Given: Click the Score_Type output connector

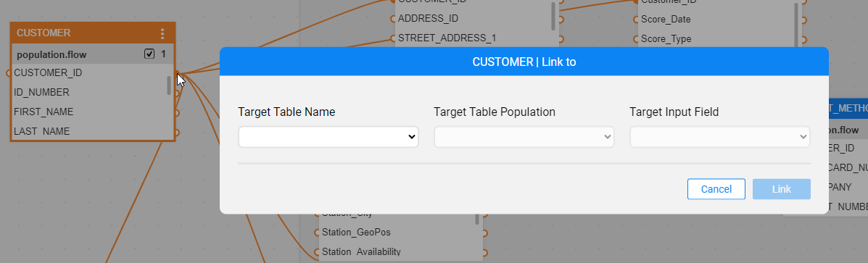Looking at the screenshot, I should (803, 39).
